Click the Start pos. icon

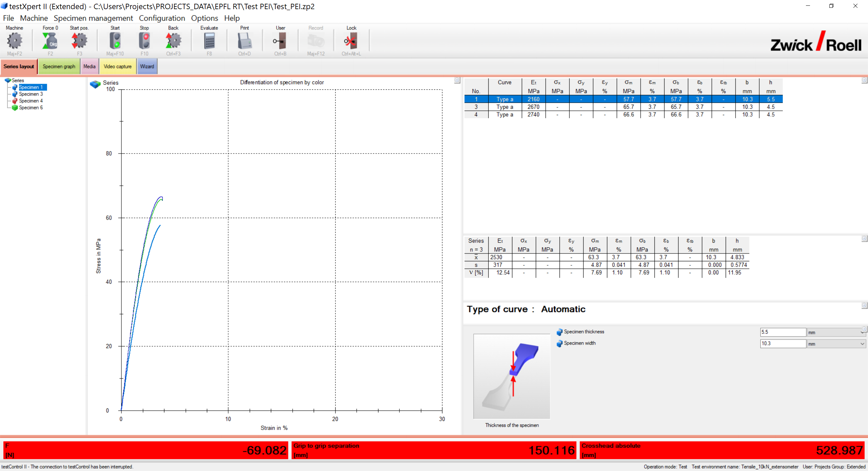[x=79, y=41]
